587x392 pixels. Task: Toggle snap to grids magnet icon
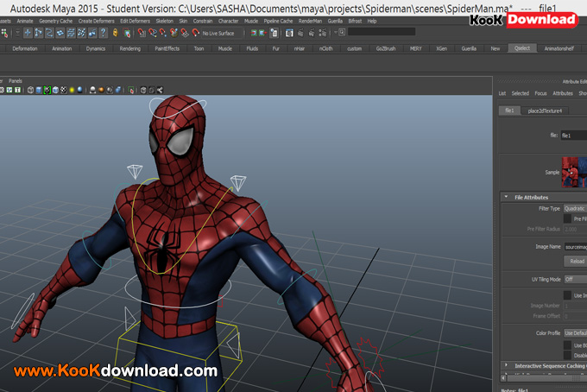pos(142,34)
